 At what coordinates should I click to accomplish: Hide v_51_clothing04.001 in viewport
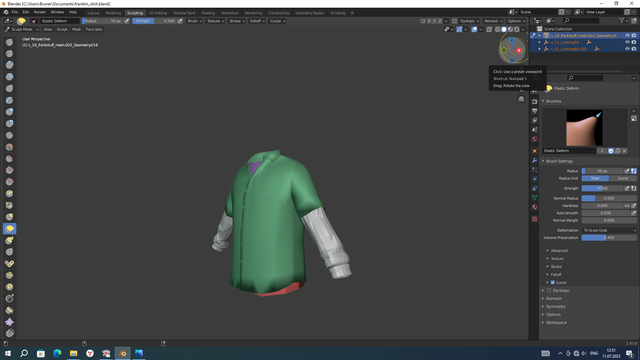(627, 49)
